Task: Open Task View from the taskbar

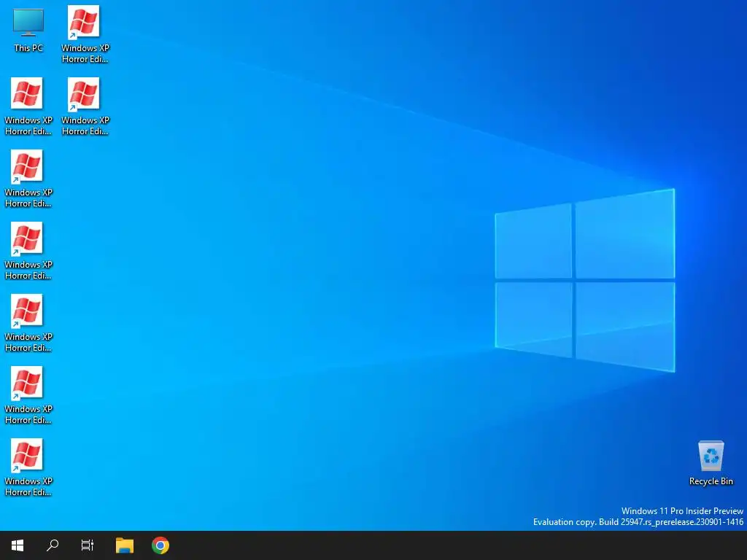Action: 88,545
